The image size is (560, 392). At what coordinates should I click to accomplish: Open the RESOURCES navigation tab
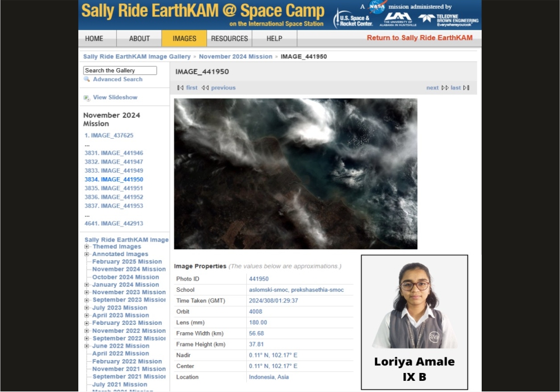click(229, 39)
